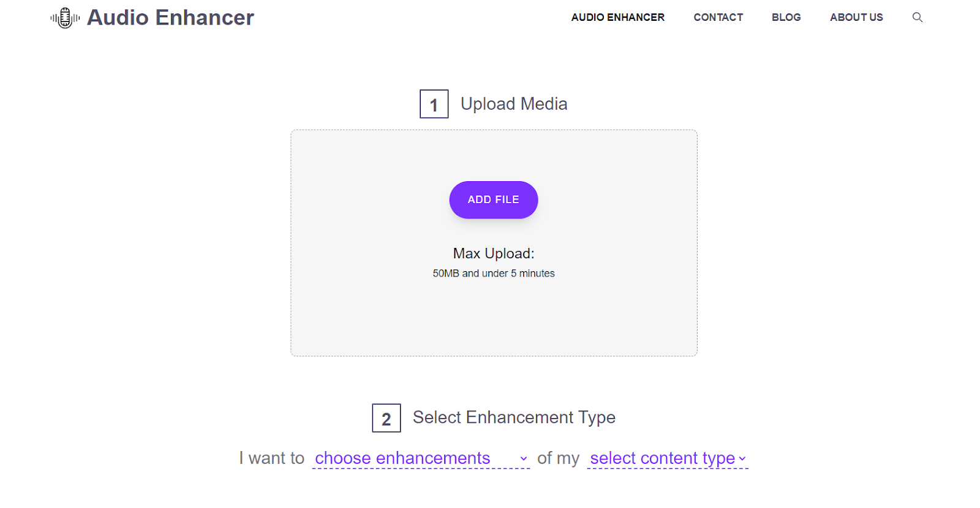Click the 50MB and under 5 minutes text

coord(494,274)
